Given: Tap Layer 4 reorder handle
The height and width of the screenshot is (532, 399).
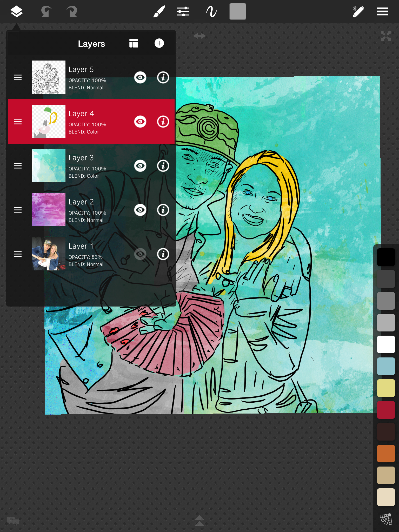Looking at the screenshot, I should [x=18, y=122].
